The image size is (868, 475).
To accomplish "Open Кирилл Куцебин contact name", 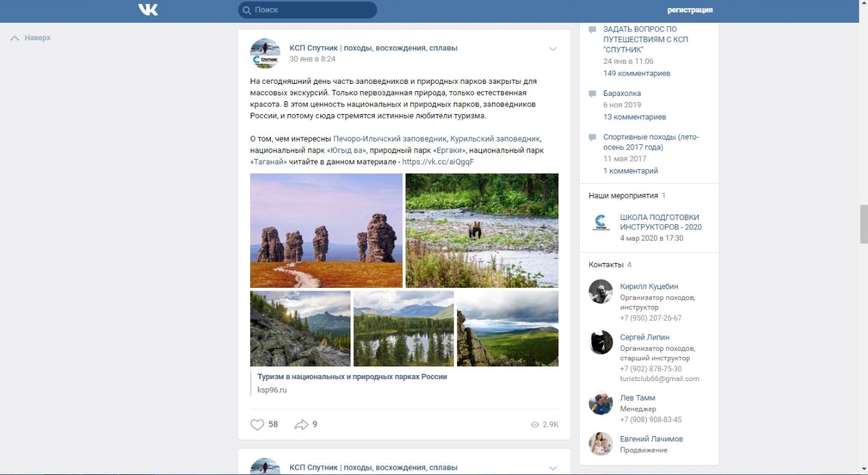I will (x=649, y=286).
